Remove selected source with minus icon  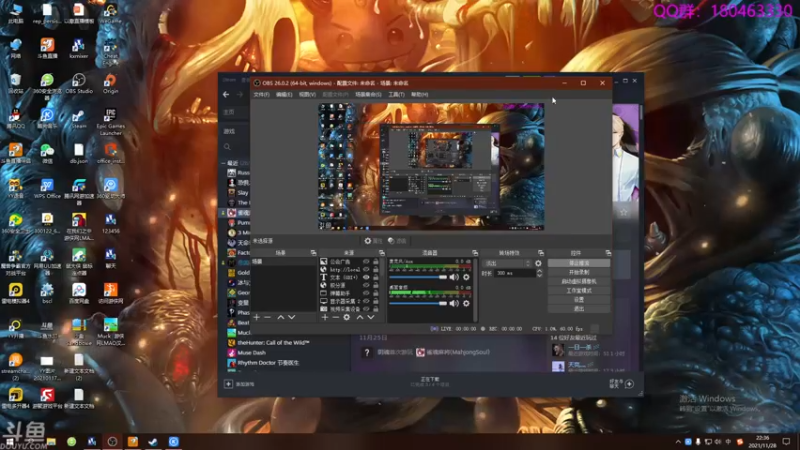pyautogui.click(x=335, y=317)
